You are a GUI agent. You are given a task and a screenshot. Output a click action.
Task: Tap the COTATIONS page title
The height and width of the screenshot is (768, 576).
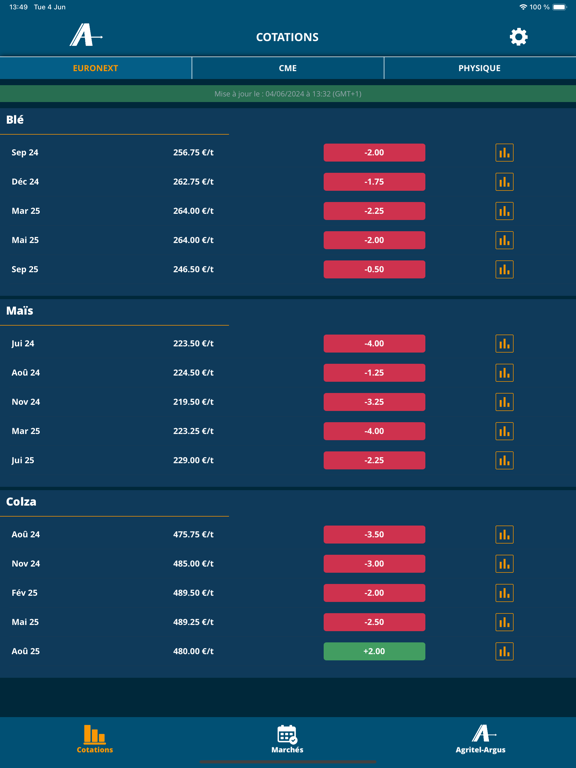point(287,37)
